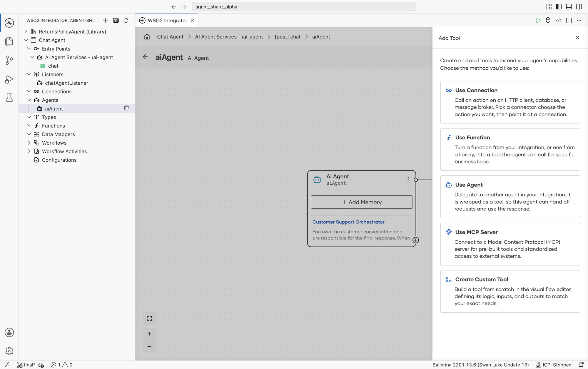Screen dimensions: 588x369
Task: Open Source Control view in activity bar
Action: (x=9, y=60)
